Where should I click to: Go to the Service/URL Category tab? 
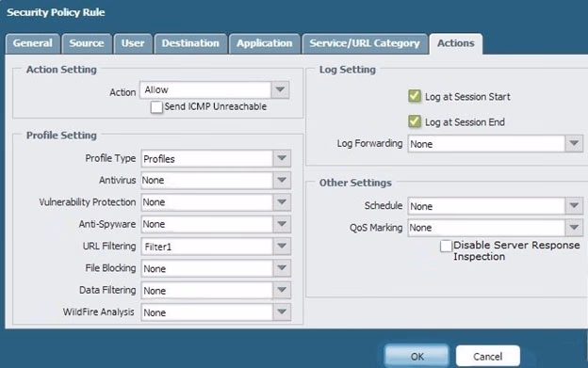point(365,43)
